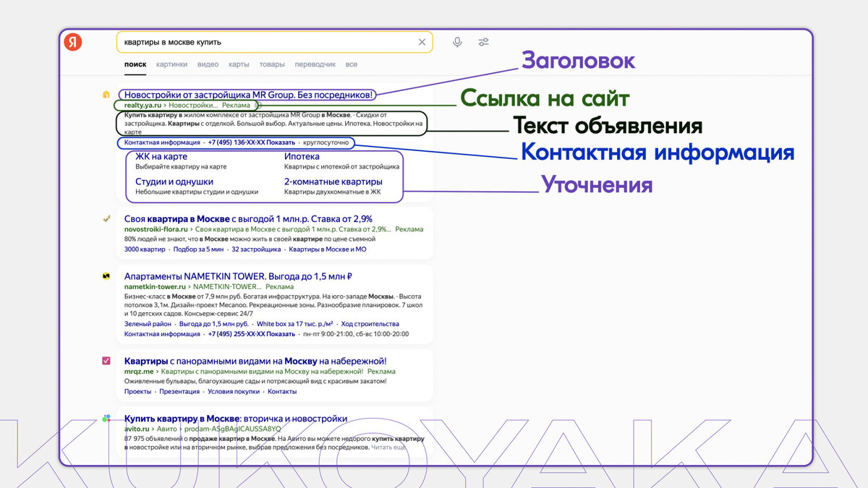Open the «Ипотека» sitelink

pos(302,156)
